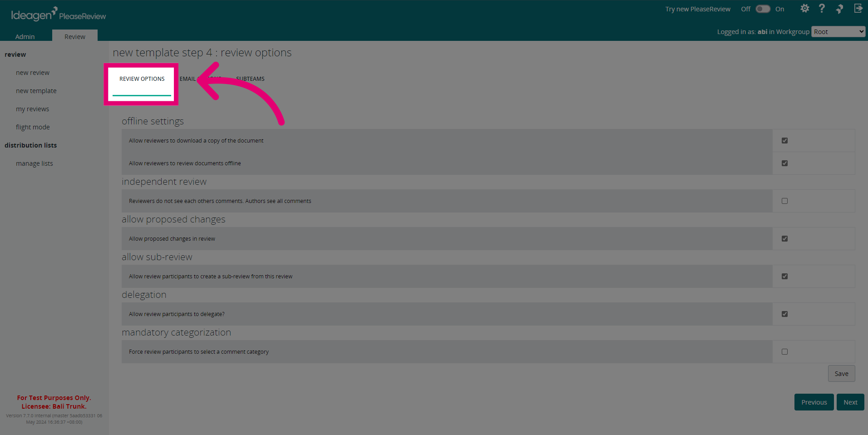This screenshot has width=868, height=435.
Task: Open the SUBTEAMS tab
Action: coord(250,79)
